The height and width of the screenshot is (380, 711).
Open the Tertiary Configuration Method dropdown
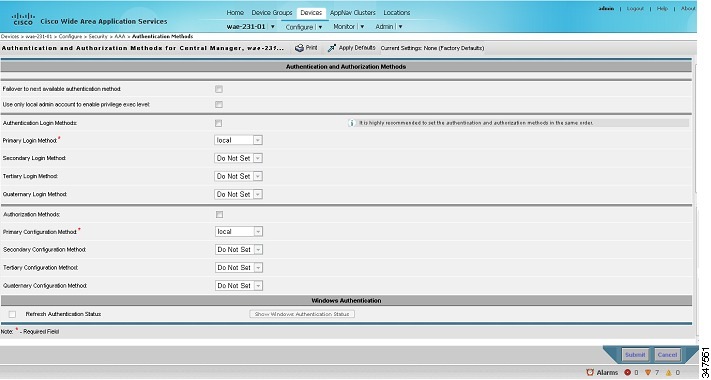[239, 268]
